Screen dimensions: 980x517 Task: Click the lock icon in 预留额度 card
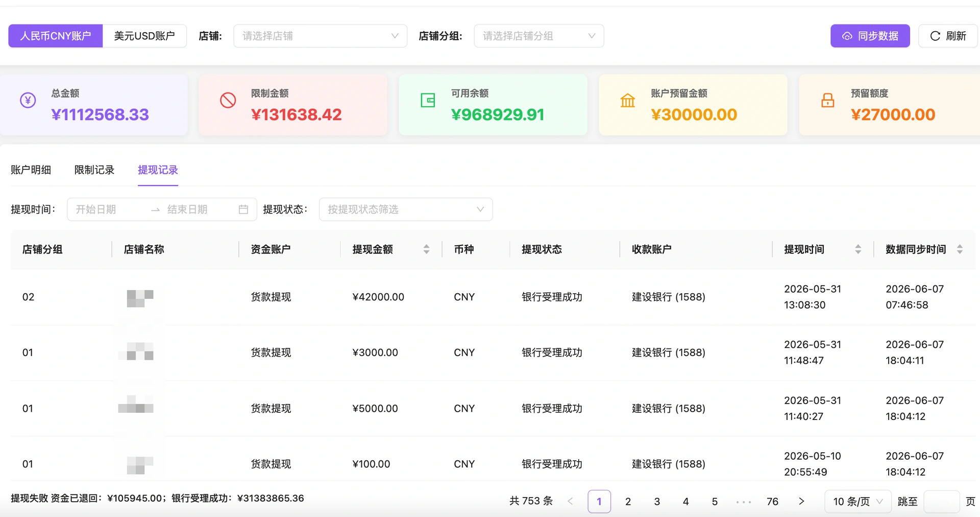[x=828, y=100]
